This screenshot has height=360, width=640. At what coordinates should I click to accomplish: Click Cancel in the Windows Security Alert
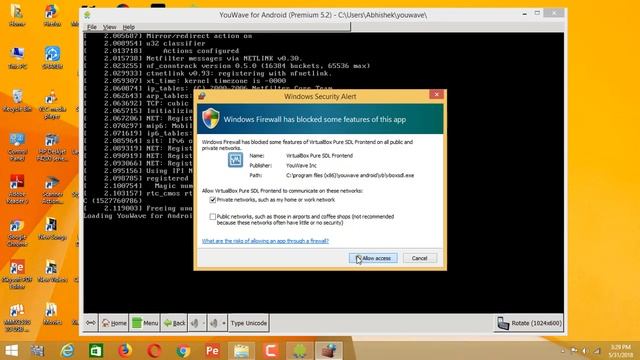420,258
